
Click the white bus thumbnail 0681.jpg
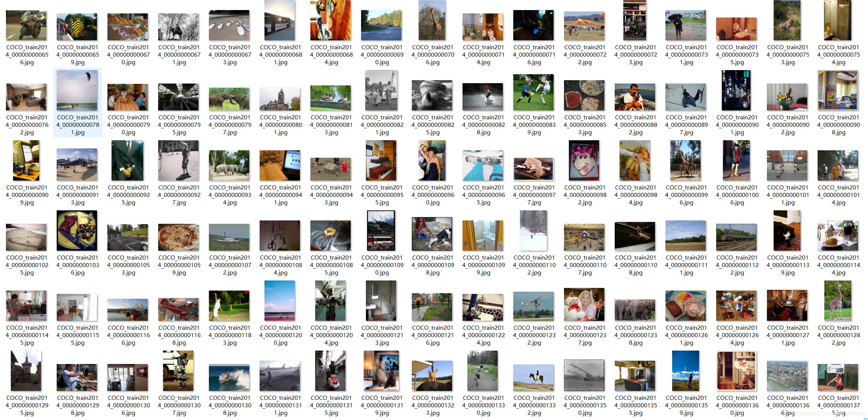pyautogui.click(x=280, y=20)
